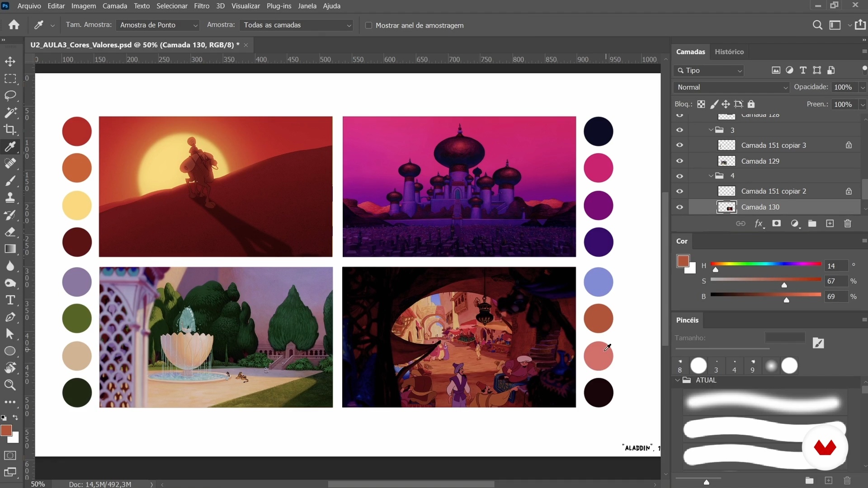Open the Janela menu
This screenshot has width=868, height=488.
[x=307, y=6]
